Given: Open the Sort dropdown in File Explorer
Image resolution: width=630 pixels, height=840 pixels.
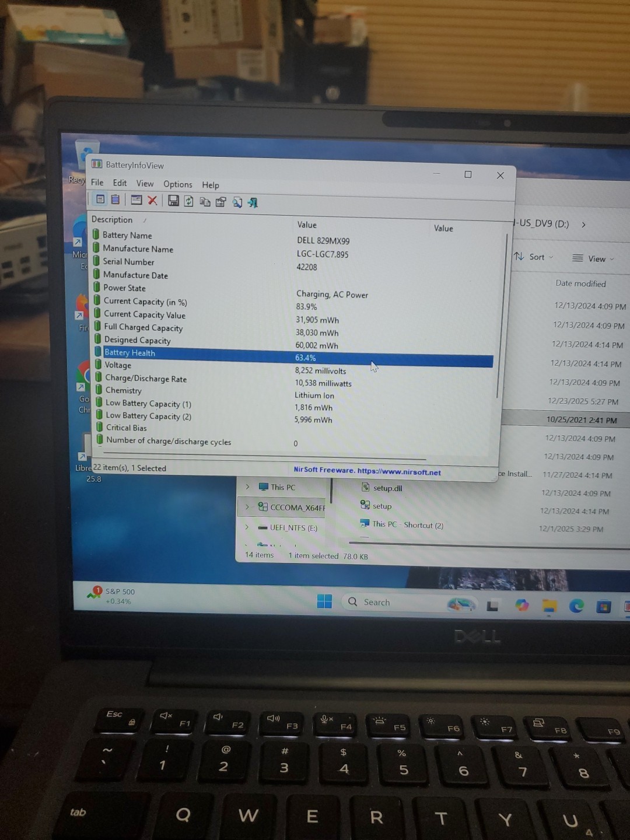Looking at the screenshot, I should point(534,257).
